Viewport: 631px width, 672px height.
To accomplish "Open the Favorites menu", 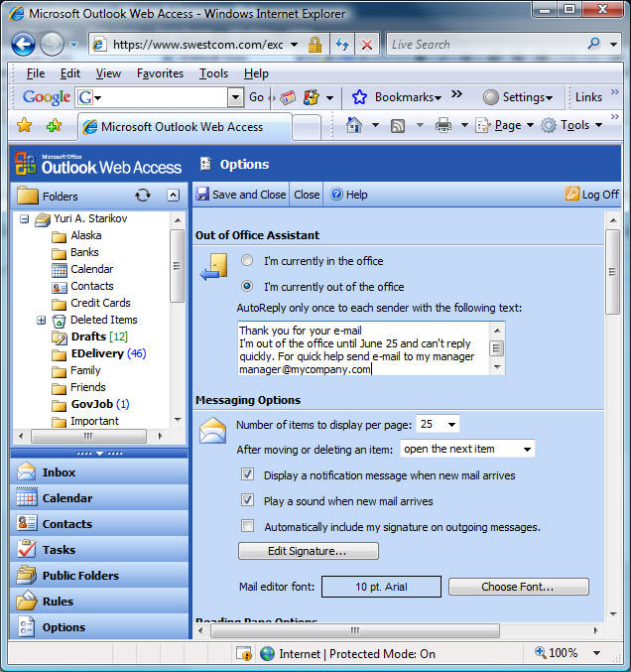I will (x=160, y=73).
